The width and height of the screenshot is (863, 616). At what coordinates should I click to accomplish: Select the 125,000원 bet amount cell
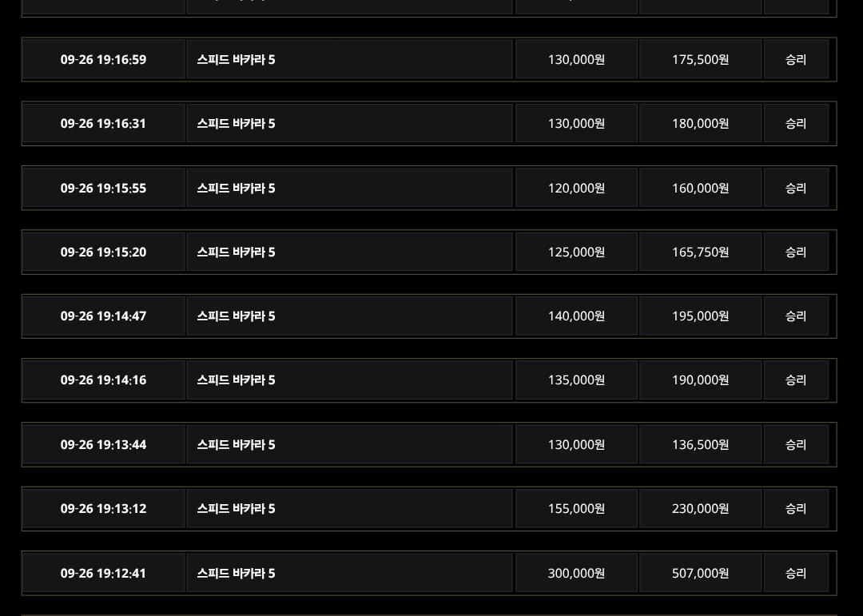(x=576, y=252)
